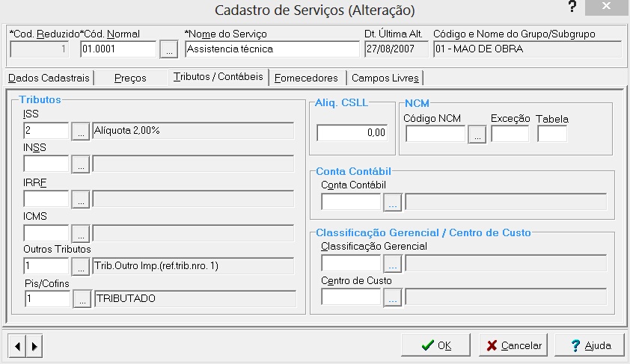
Task: Click the Nome do Serviço field
Action: (x=272, y=49)
